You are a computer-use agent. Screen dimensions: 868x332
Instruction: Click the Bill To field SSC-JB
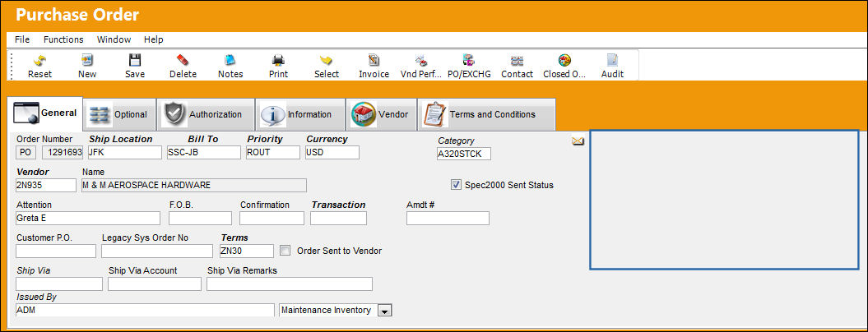coord(204,153)
